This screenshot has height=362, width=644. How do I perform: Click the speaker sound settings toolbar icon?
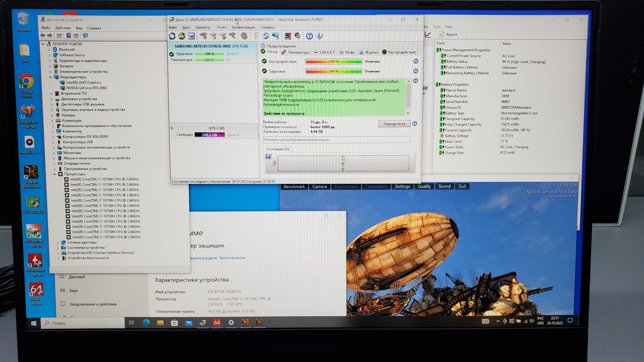pos(297,36)
